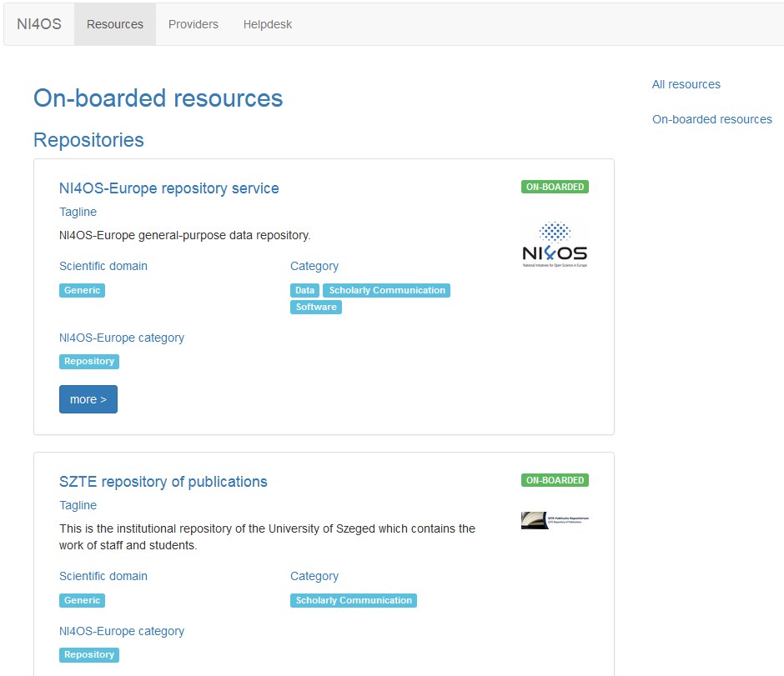Click NI4OS-Europe category label in first card

[x=122, y=338]
